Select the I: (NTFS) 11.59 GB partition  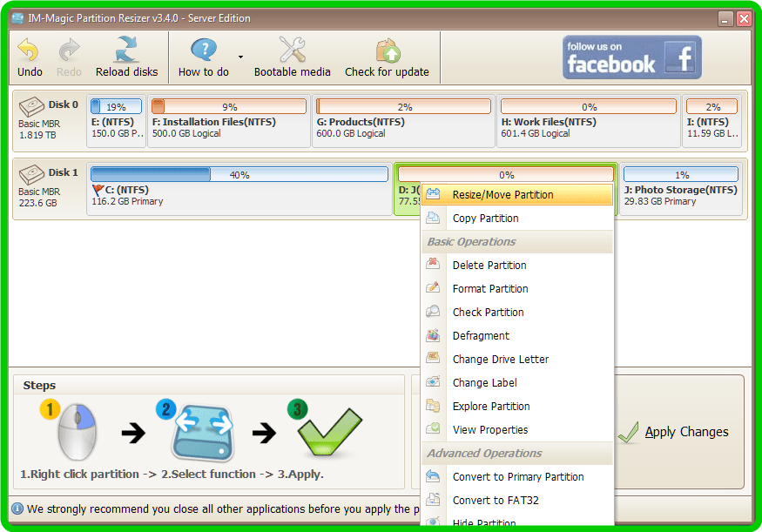tap(712, 120)
